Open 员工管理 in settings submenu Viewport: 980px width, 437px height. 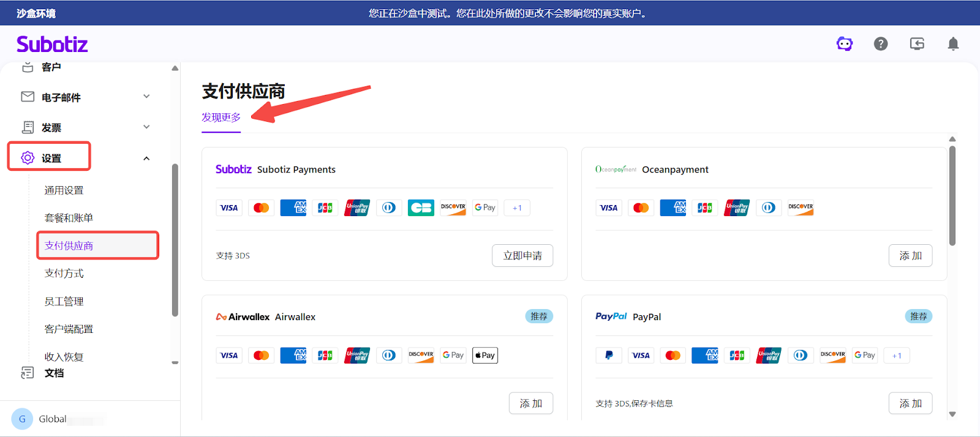[x=64, y=301]
